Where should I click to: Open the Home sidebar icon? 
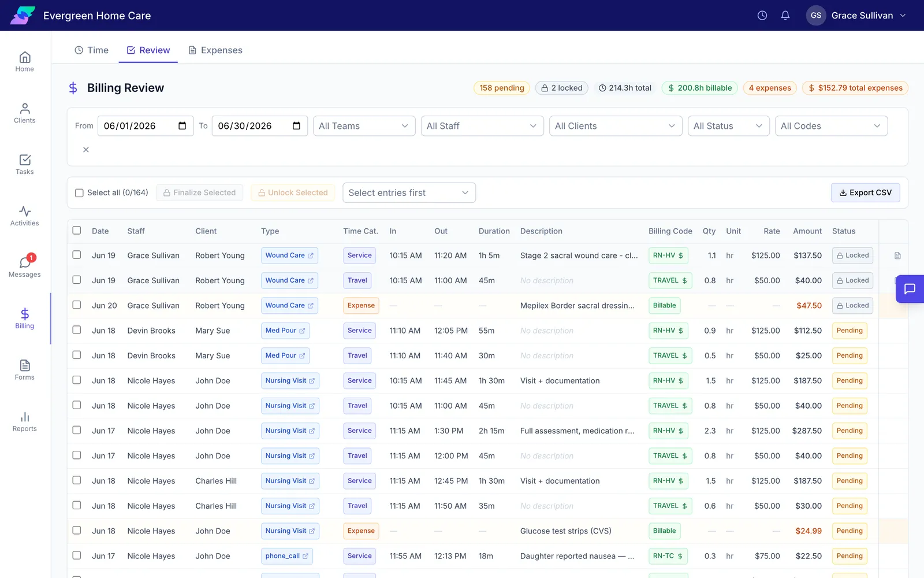[x=25, y=62]
